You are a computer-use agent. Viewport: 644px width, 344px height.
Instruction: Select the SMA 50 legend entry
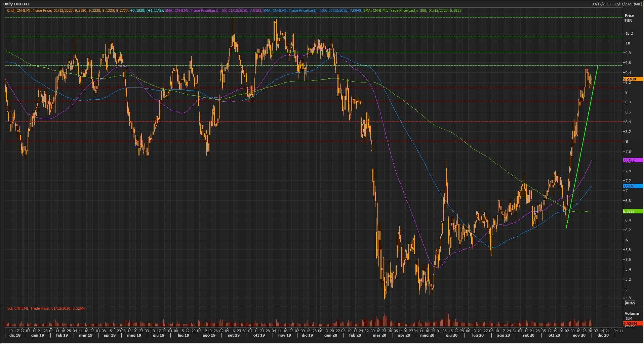pyautogui.click(x=214, y=10)
